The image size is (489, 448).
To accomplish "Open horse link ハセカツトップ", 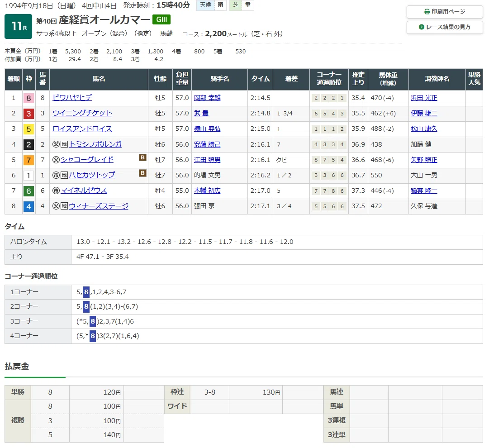I will (x=92, y=175).
